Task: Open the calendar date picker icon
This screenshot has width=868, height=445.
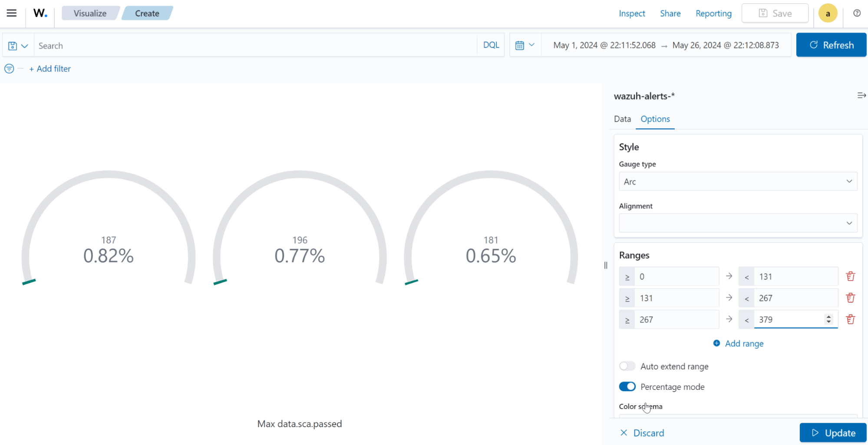Action: [521, 45]
